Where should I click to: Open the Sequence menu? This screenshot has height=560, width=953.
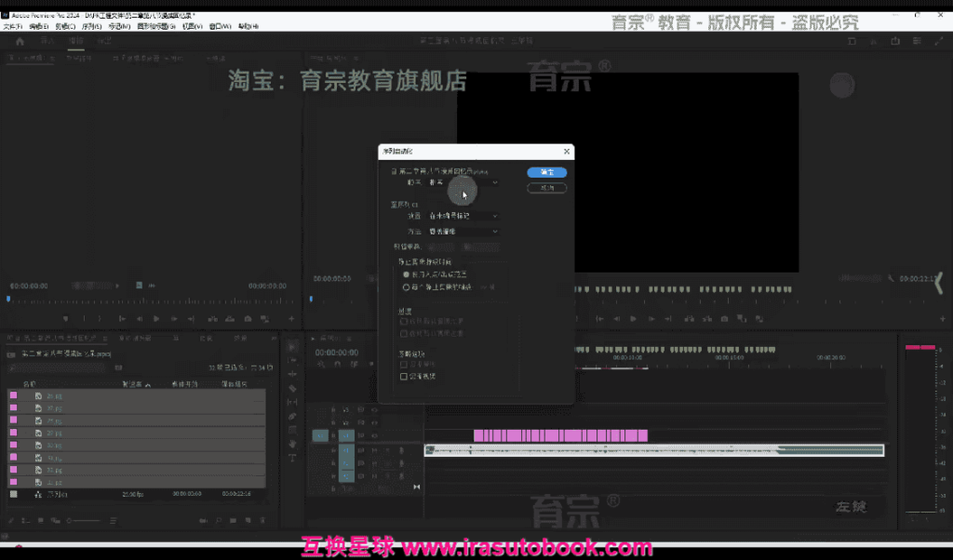(92, 27)
